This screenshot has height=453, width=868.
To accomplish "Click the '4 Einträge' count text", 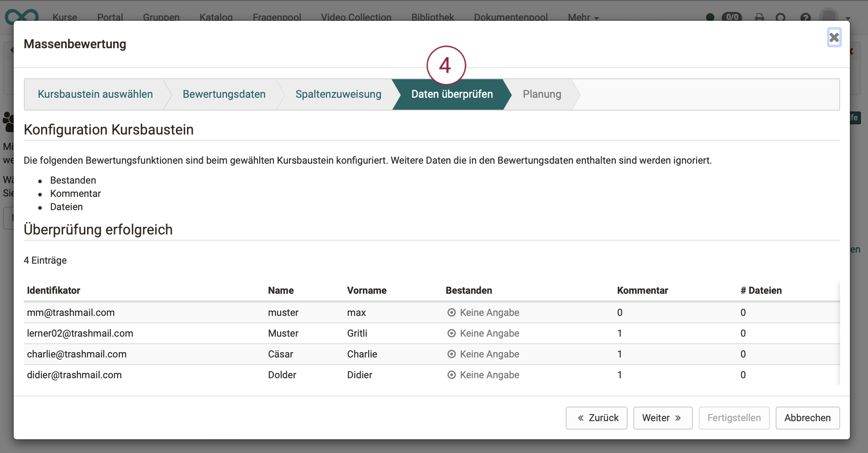I will click(x=45, y=261).
